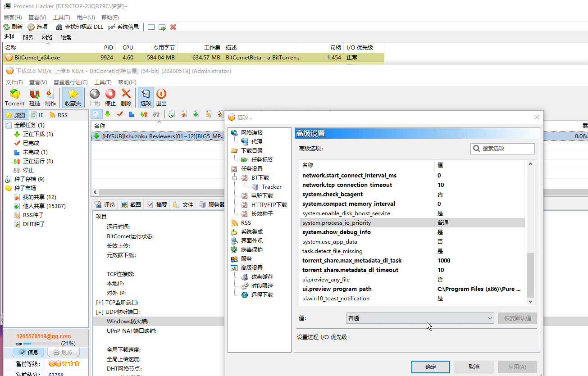
Task: Click the clock torrent-archive icon in task toolbar
Action: [x=172, y=114]
